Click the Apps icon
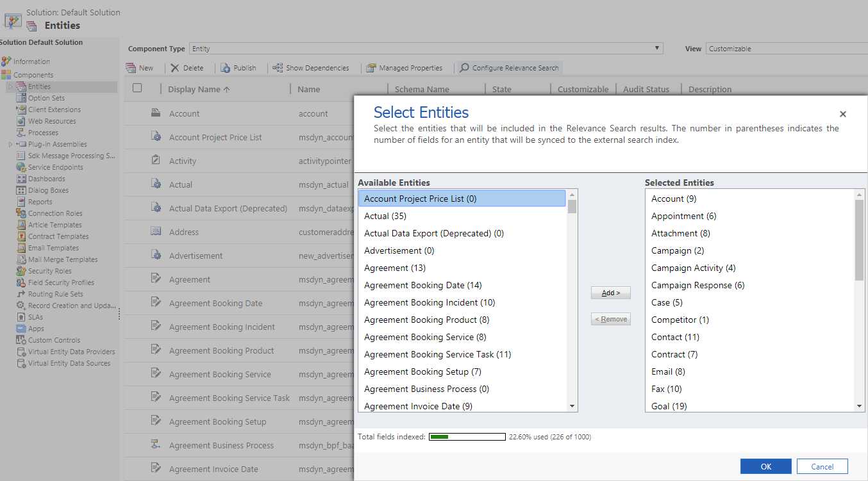The image size is (868, 481). point(21,329)
